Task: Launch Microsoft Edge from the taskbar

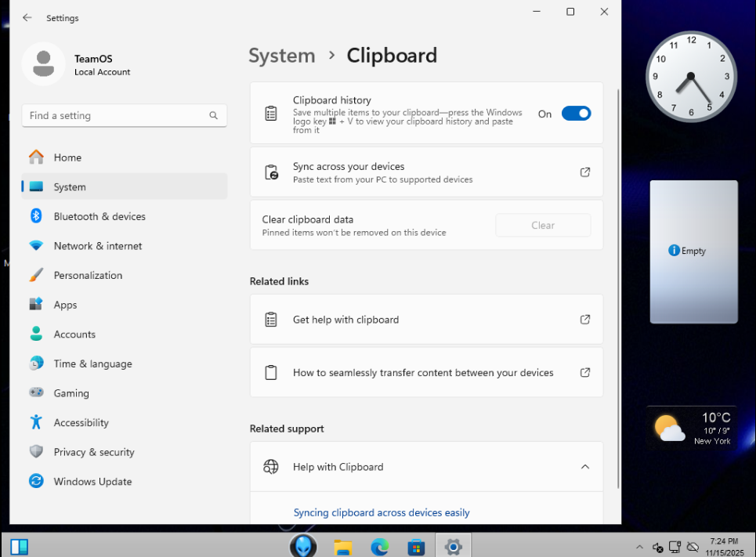Action: click(x=379, y=546)
